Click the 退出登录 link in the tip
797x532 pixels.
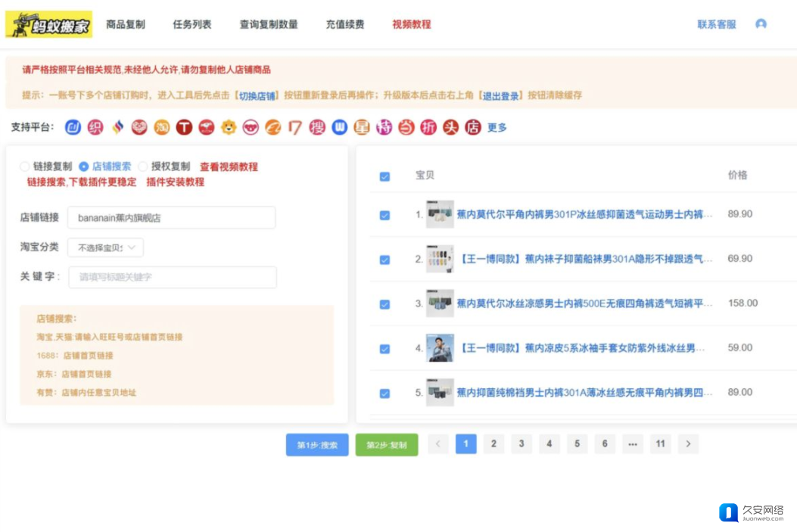[500, 95]
